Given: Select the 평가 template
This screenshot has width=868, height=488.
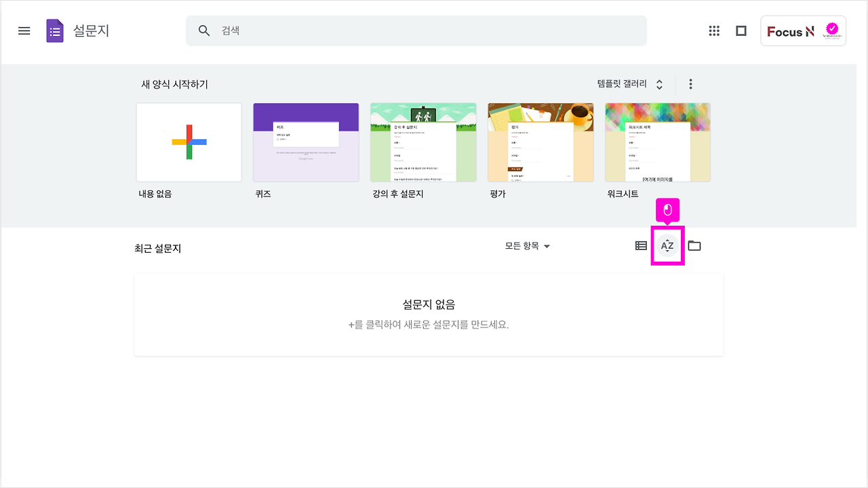Looking at the screenshot, I should pyautogui.click(x=540, y=142).
